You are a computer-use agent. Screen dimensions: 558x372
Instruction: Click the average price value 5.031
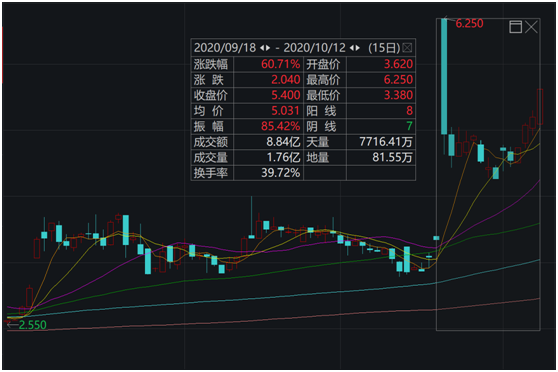285,111
